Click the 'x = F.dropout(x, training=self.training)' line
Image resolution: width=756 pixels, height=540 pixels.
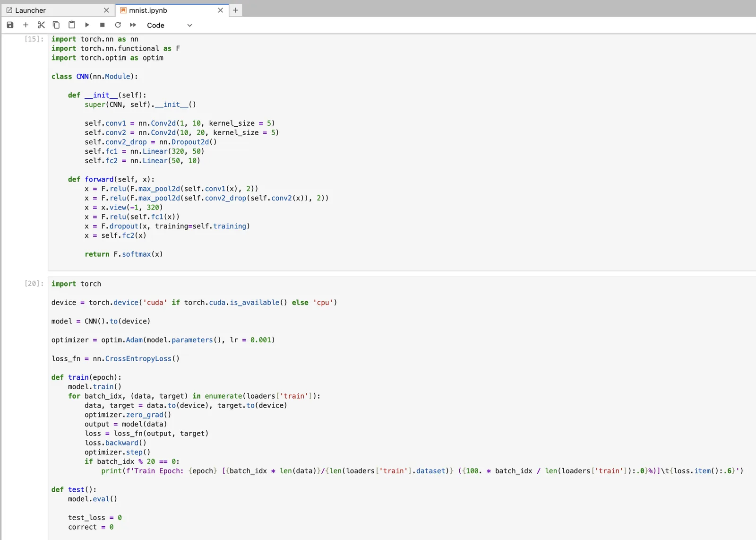[x=167, y=226]
